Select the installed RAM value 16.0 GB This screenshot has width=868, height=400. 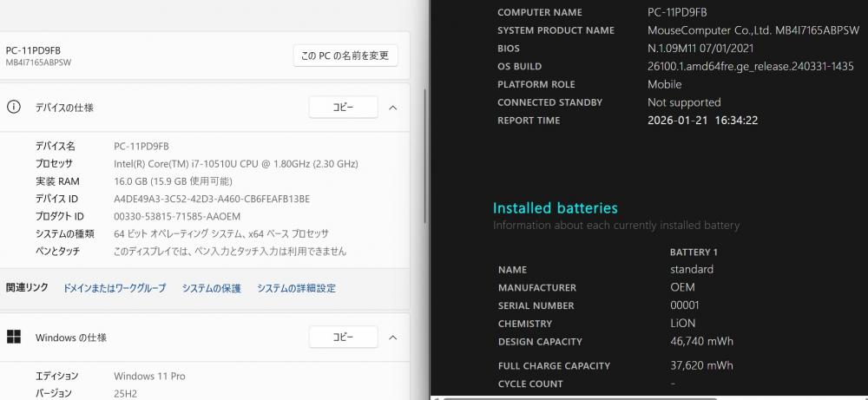174,181
